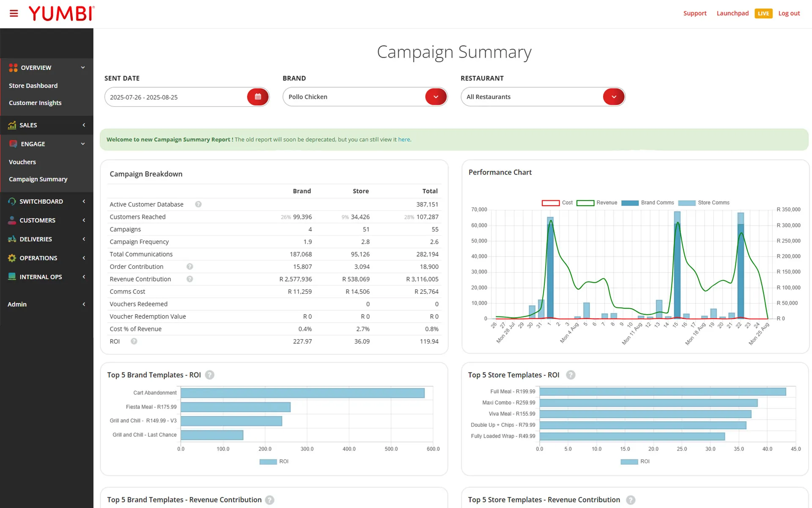
Task: Click help icon for Active Customer Database
Action: pyautogui.click(x=198, y=204)
